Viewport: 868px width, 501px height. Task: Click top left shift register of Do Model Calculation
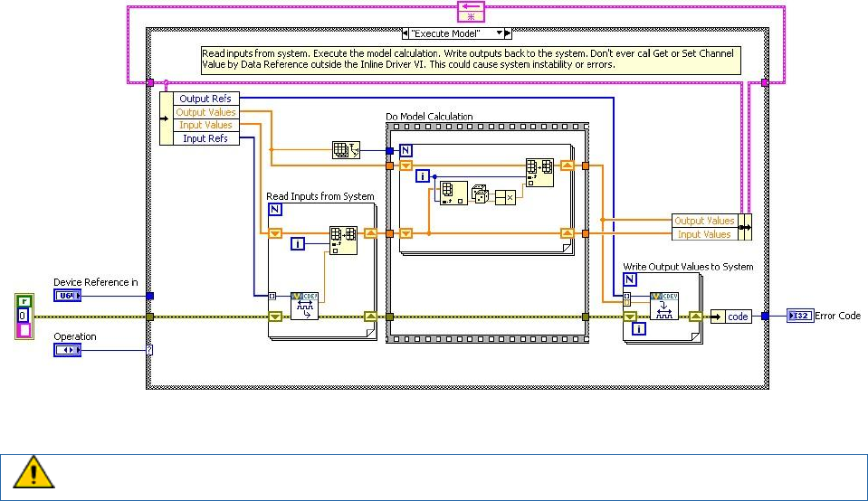[405, 165]
